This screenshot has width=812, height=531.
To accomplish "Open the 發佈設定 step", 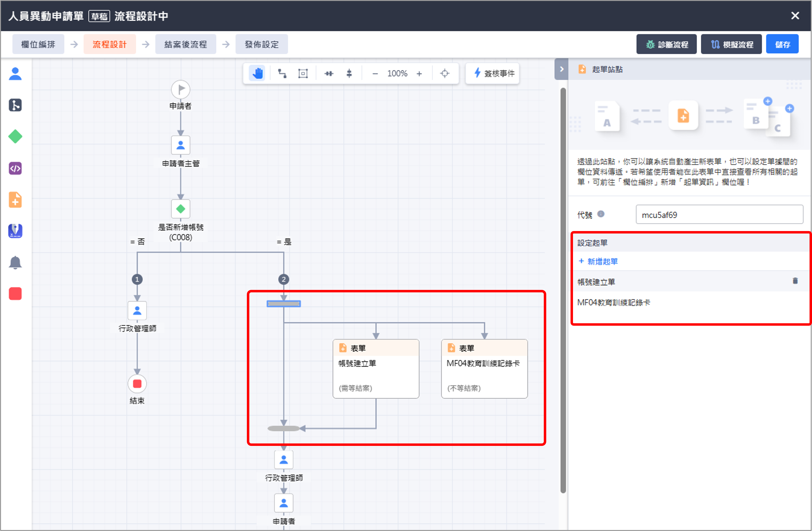I will click(x=262, y=44).
